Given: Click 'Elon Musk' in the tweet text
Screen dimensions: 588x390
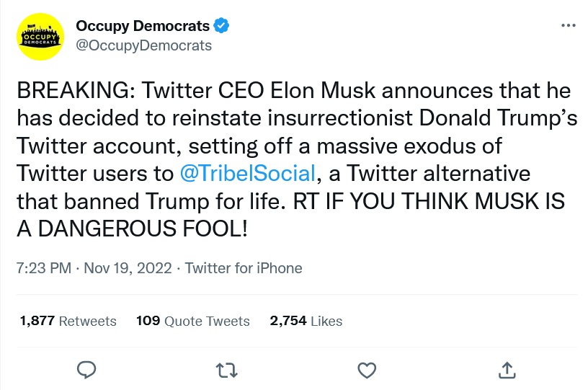Looking at the screenshot, I should coord(323,90).
